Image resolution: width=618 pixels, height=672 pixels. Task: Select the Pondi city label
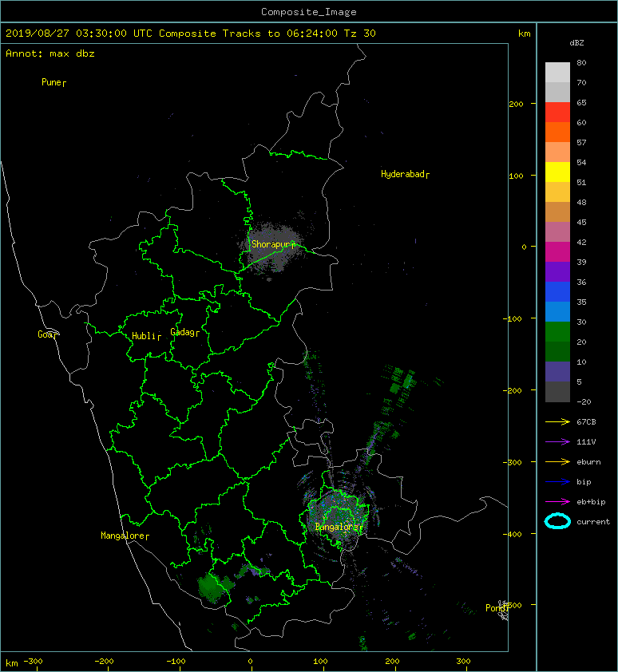[x=497, y=608]
